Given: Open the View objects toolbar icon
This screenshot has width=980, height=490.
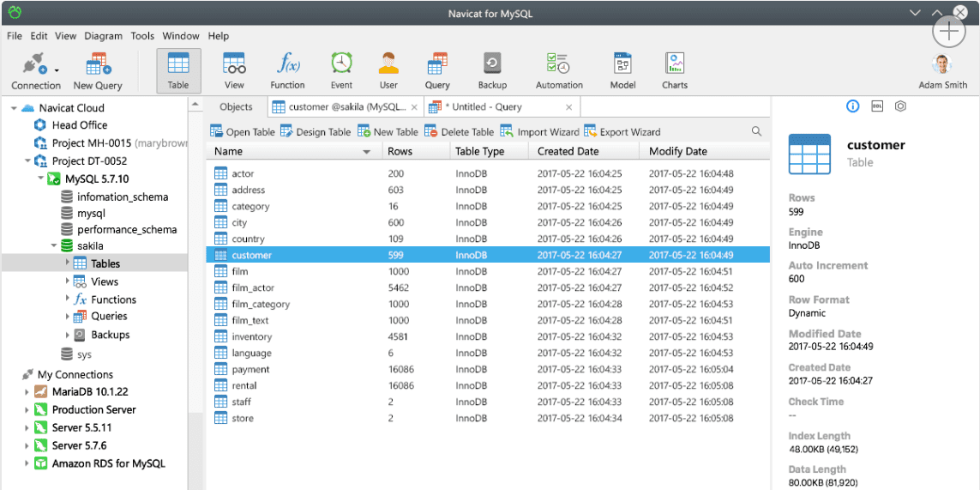Looking at the screenshot, I should (234, 64).
